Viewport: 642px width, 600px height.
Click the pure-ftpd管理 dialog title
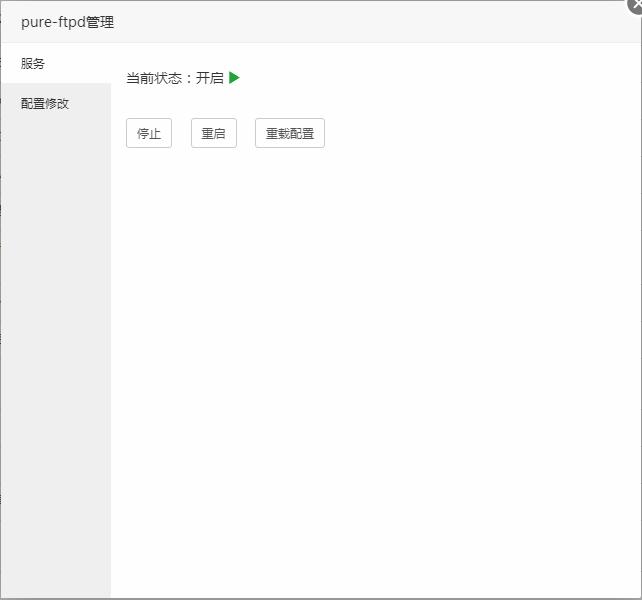point(67,22)
